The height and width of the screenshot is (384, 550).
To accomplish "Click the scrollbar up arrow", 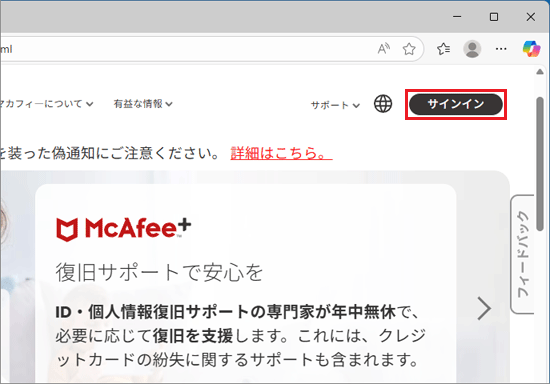I will point(540,72).
